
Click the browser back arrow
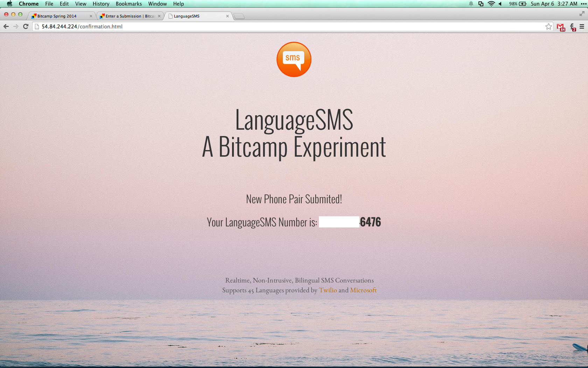pos(6,27)
